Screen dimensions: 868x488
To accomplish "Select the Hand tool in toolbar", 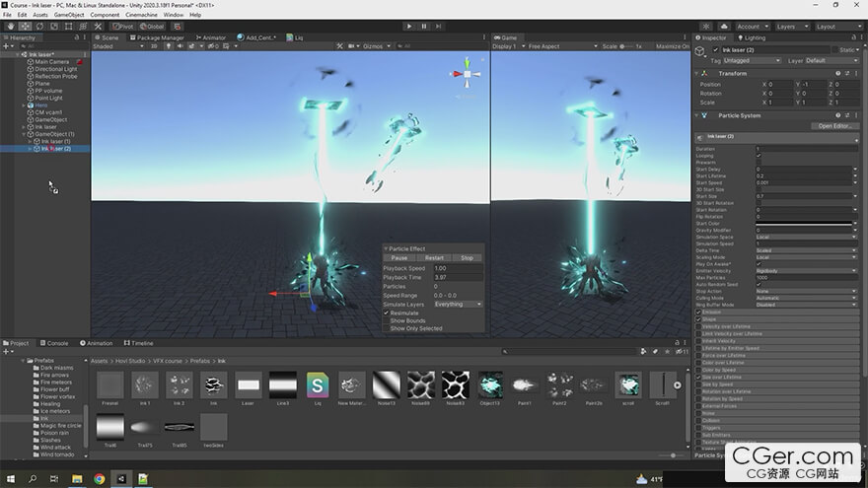I will (10, 27).
